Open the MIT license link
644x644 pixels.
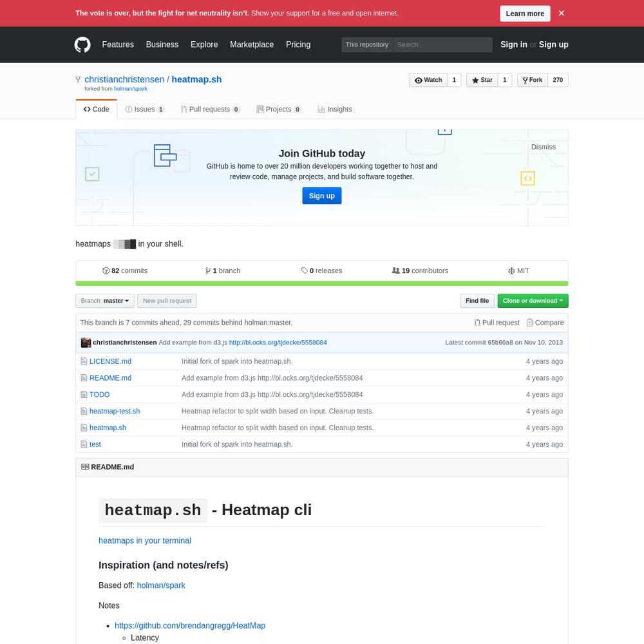518,270
